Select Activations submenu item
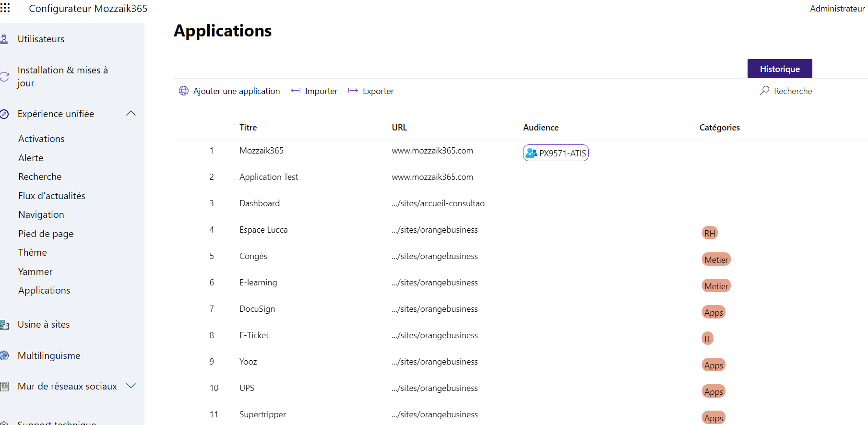 click(x=41, y=139)
